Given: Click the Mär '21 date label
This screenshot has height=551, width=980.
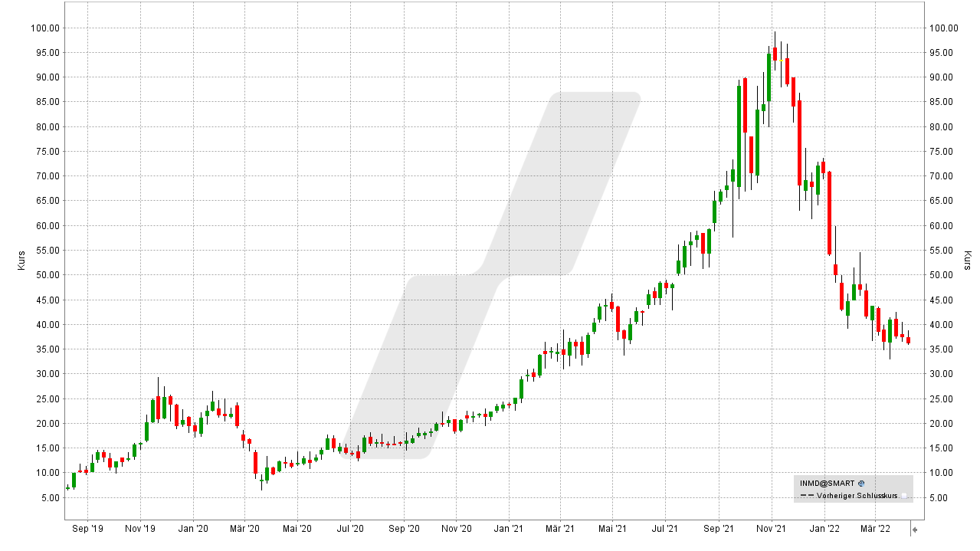Looking at the screenshot, I should pyautogui.click(x=560, y=529).
